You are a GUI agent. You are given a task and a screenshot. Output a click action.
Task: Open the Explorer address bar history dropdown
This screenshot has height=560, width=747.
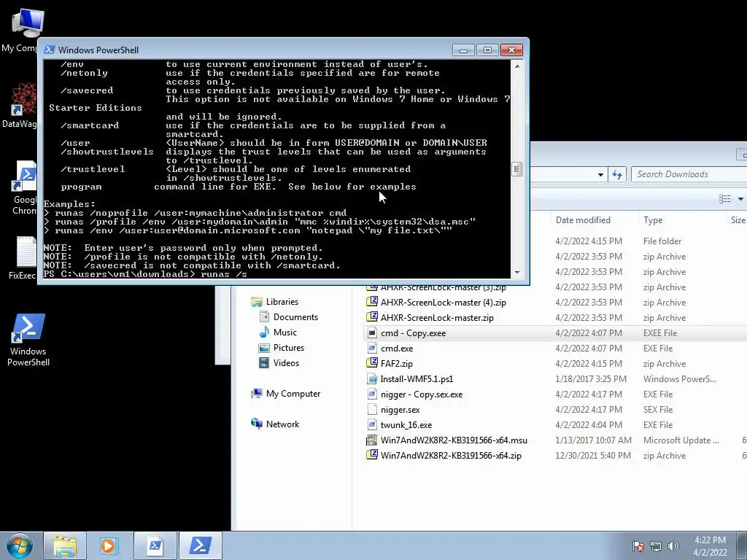click(600, 174)
